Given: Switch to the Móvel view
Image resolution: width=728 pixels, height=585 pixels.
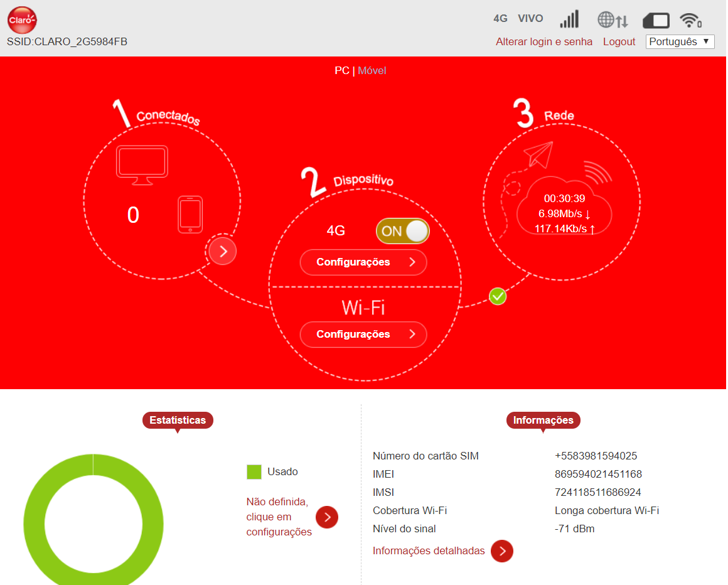Looking at the screenshot, I should pyautogui.click(x=372, y=70).
